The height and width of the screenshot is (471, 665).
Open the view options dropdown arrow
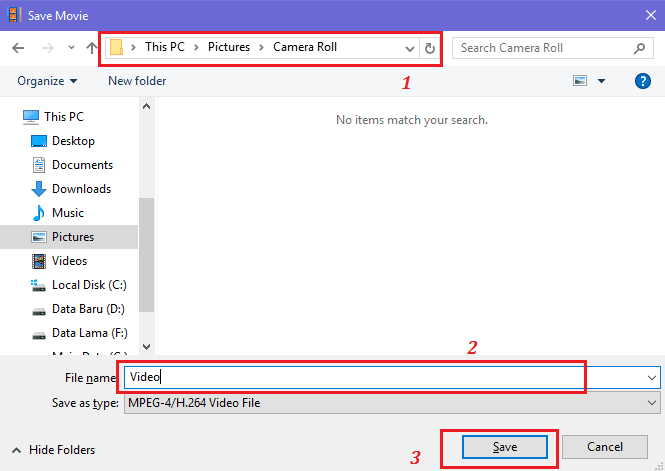tap(601, 81)
